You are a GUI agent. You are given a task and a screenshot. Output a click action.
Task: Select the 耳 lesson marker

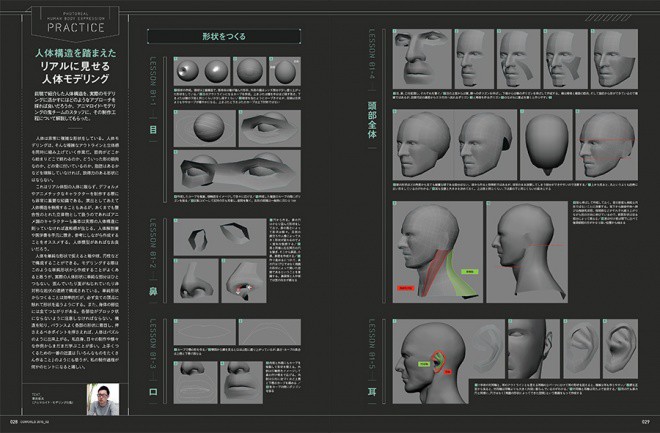tap(372, 392)
